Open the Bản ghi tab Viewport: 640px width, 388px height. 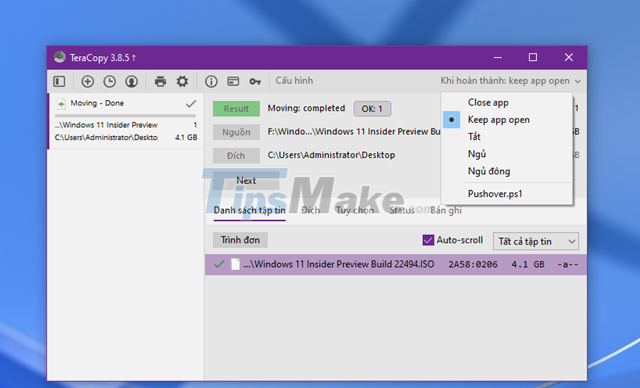[446, 211]
